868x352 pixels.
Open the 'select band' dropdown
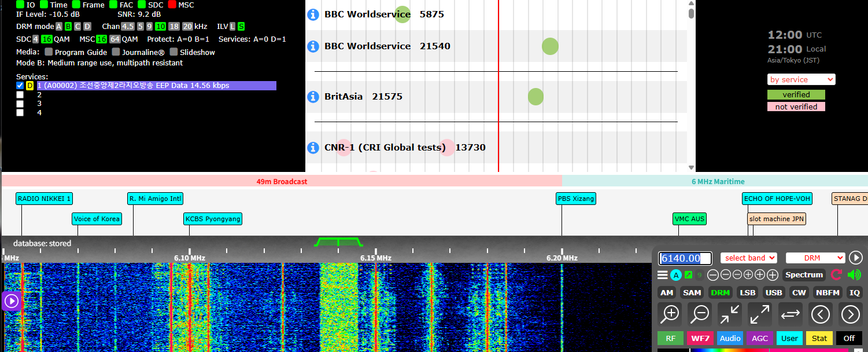tap(748, 258)
